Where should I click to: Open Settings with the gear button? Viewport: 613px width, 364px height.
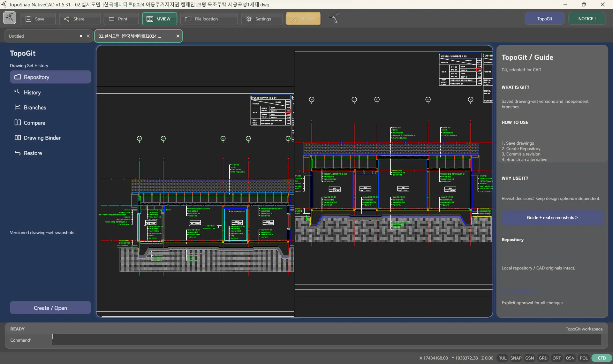(x=261, y=19)
